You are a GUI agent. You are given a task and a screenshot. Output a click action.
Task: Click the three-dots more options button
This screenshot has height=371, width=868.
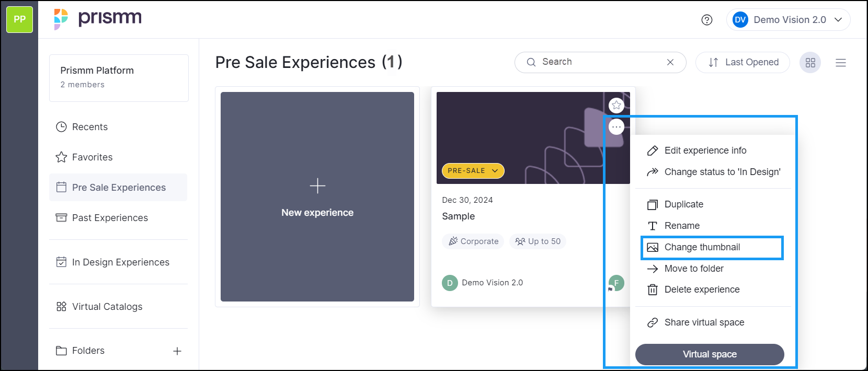tap(616, 127)
